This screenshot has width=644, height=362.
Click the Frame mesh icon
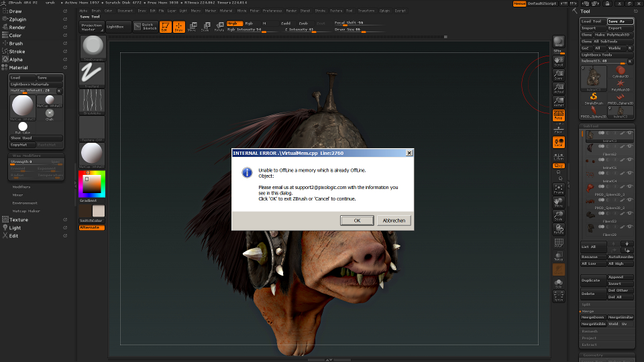point(559,189)
